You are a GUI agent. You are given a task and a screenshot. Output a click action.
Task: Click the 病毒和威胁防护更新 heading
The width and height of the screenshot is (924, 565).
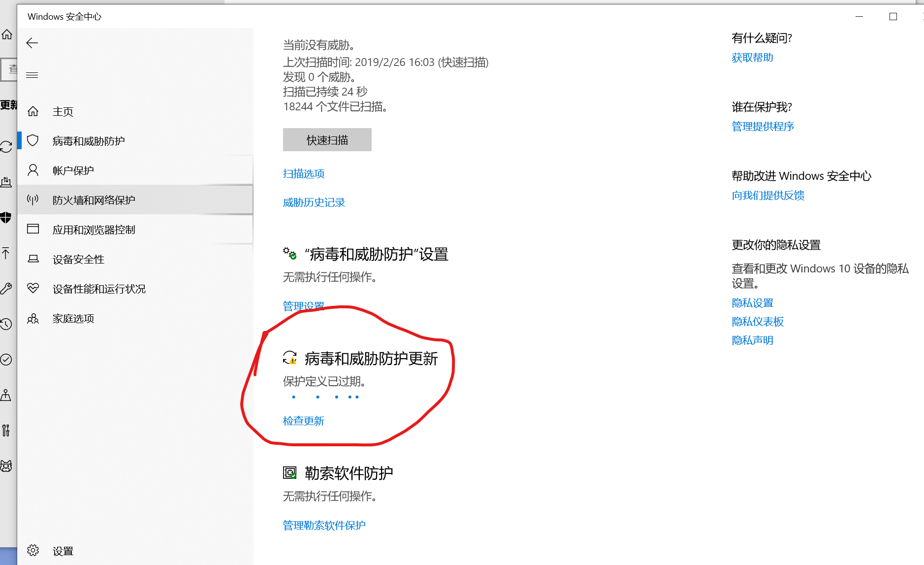click(x=372, y=358)
